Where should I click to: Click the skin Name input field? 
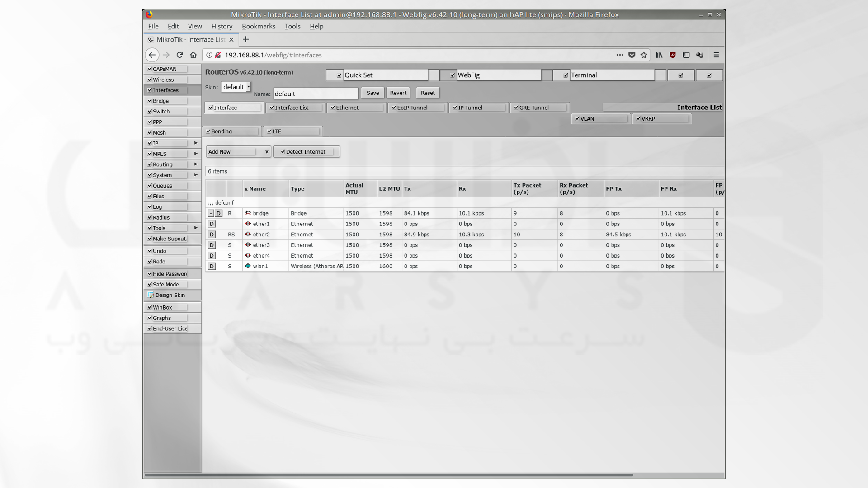click(x=316, y=94)
